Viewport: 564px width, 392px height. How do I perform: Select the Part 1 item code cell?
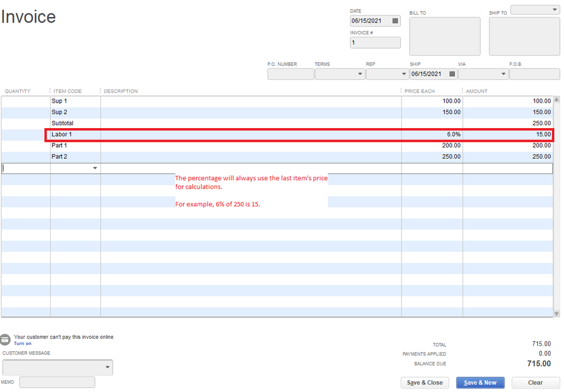tap(76, 146)
